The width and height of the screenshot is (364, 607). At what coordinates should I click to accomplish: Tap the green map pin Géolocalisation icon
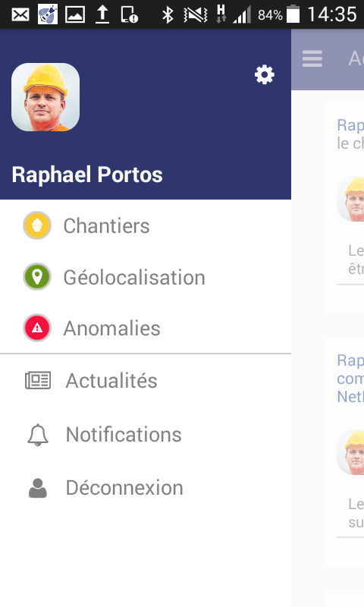point(37,277)
